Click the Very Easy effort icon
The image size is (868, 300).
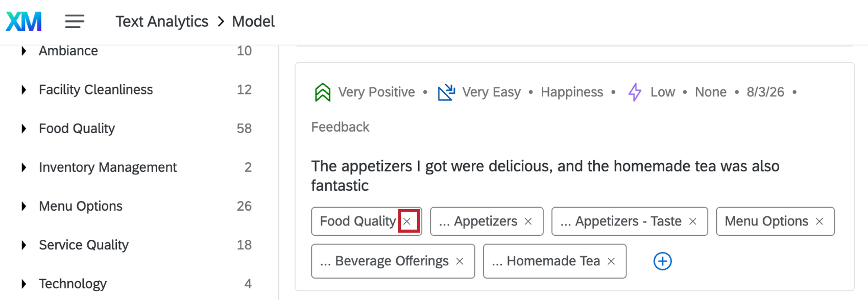(446, 92)
